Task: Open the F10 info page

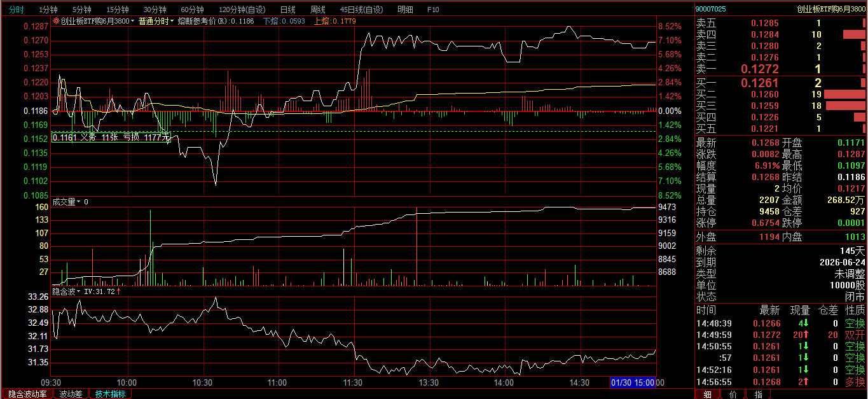Action: click(433, 10)
